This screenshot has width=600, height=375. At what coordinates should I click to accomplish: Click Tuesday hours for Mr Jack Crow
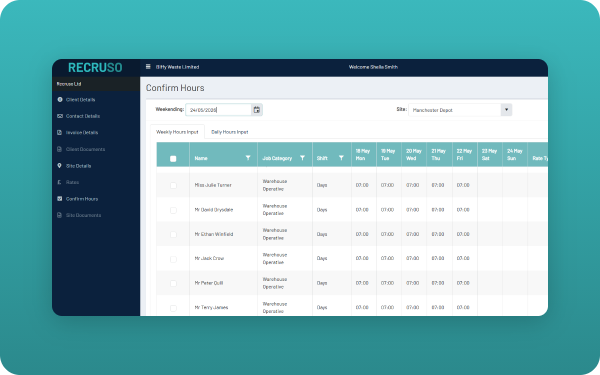pos(387,258)
